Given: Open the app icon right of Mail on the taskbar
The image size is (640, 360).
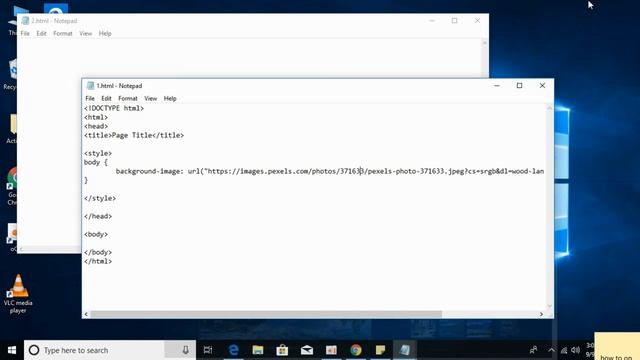Looking at the screenshot, I should tap(331, 350).
